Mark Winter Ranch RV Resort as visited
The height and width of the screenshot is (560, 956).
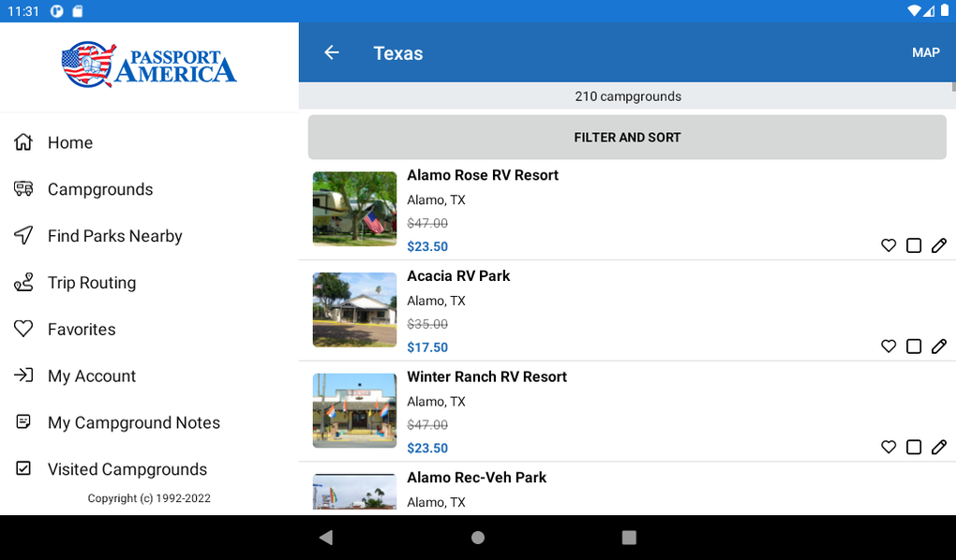point(913,447)
